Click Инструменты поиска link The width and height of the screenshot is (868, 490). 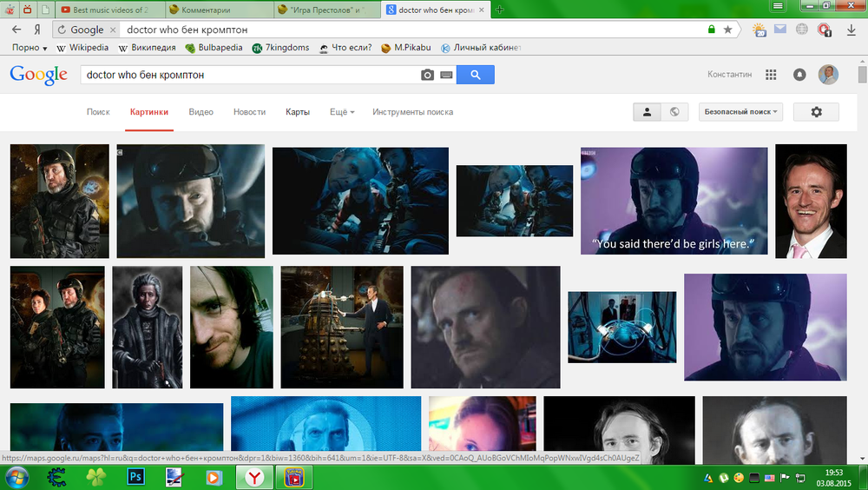tap(412, 112)
